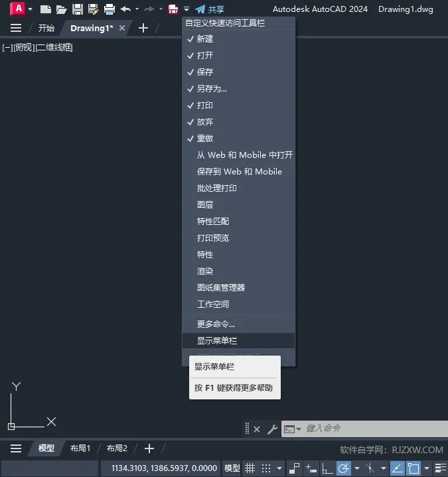Uncheck 打开 in the customize menu
The image size is (448, 477).
point(239,55)
